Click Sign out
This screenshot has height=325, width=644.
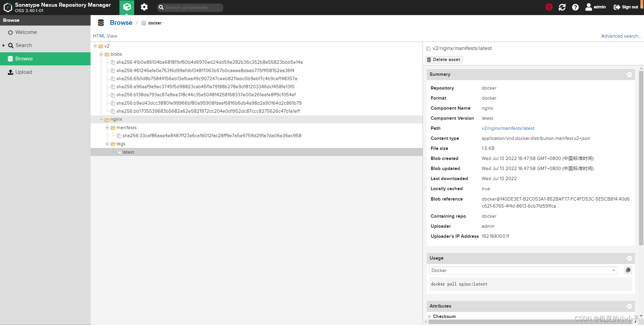point(626,7)
